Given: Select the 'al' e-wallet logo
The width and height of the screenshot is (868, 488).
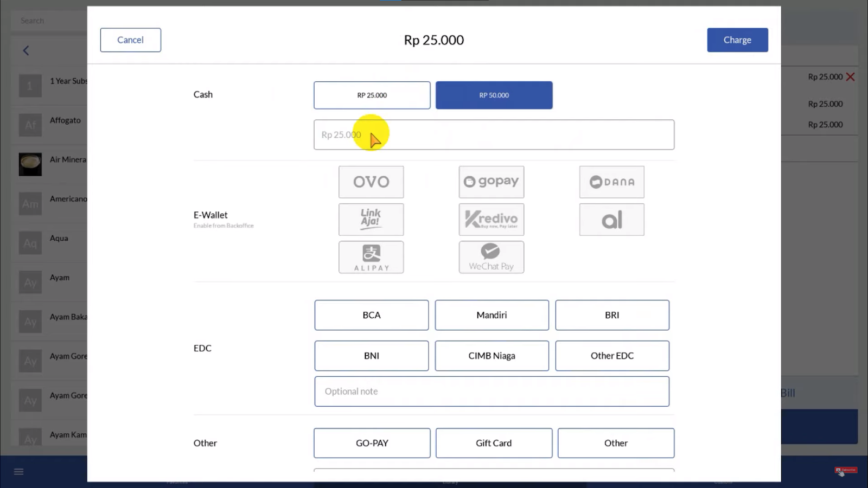Looking at the screenshot, I should [x=612, y=220].
